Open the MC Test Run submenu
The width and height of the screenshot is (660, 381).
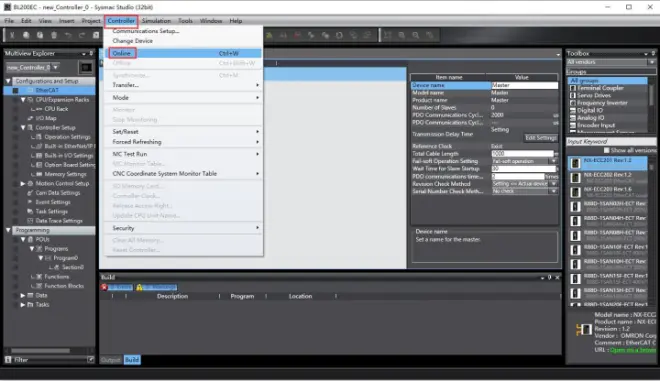[x=184, y=154]
